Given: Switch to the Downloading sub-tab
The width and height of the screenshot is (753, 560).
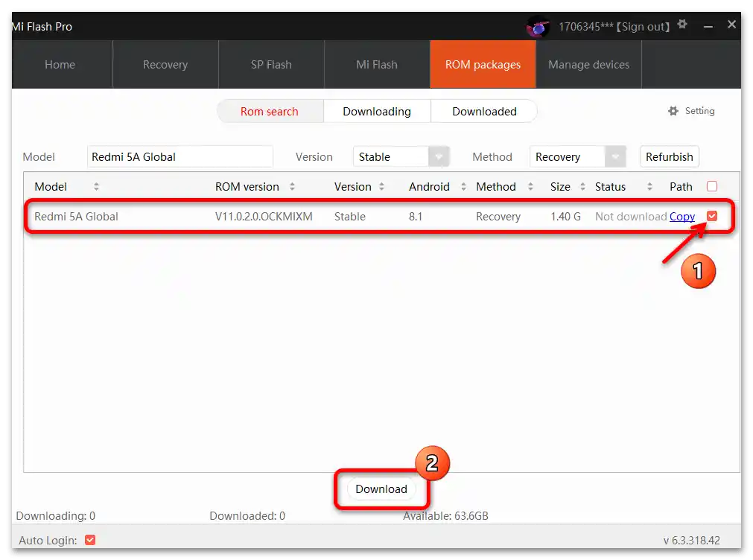Looking at the screenshot, I should coord(377,112).
